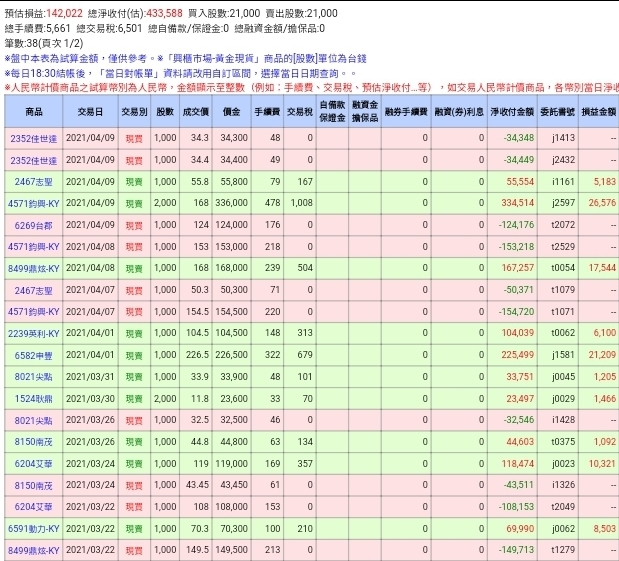Screen dimensions: 619x561
Task: Open stock link 8499鼎炫-KY dated 2021/03/22
Action: click(34, 550)
